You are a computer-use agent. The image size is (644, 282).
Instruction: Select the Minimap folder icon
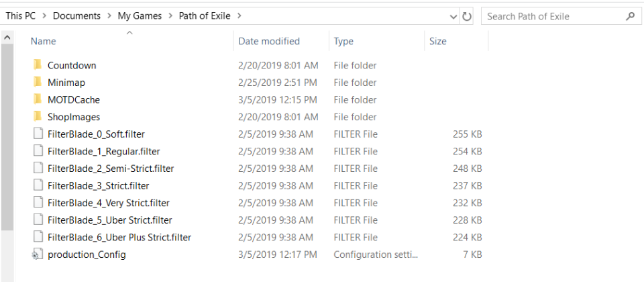(x=38, y=82)
